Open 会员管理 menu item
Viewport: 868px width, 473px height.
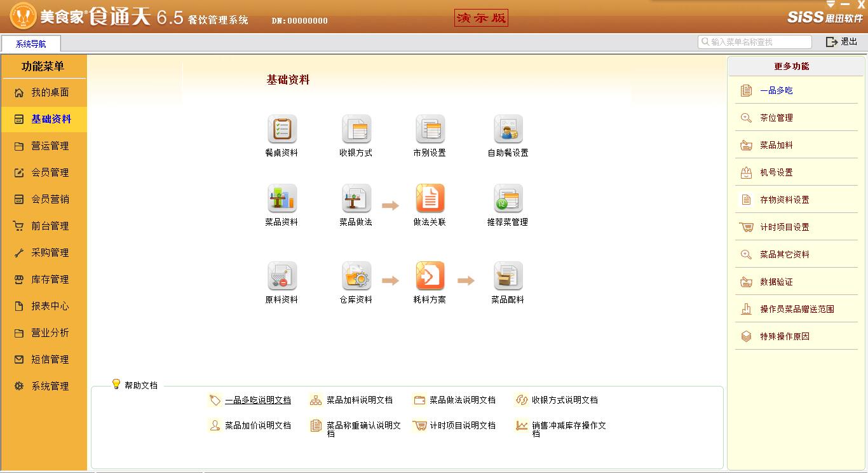[43, 173]
